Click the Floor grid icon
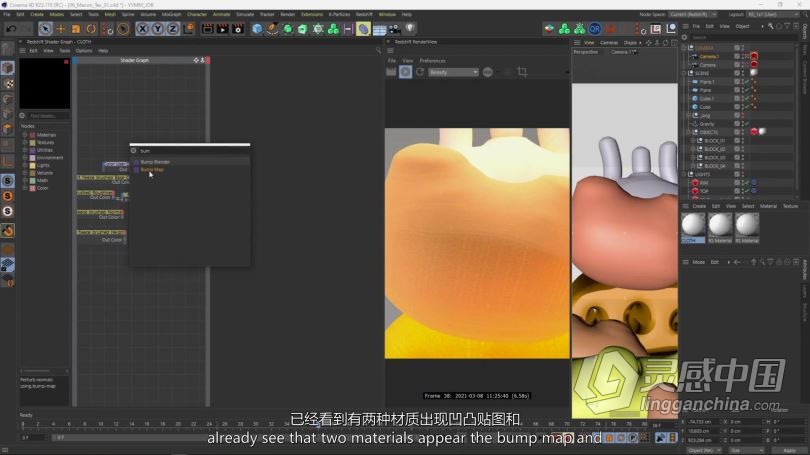This screenshot has height=455, width=810. [x=380, y=29]
